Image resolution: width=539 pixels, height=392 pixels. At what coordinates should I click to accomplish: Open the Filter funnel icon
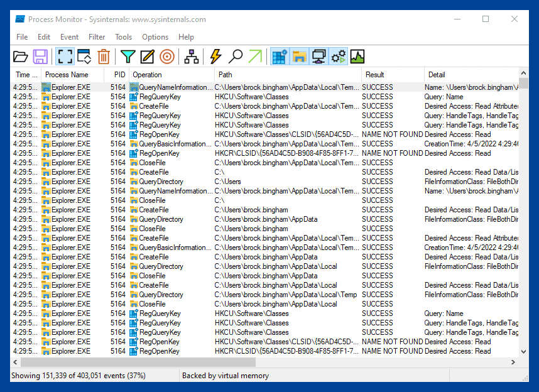click(x=128, y=57)
